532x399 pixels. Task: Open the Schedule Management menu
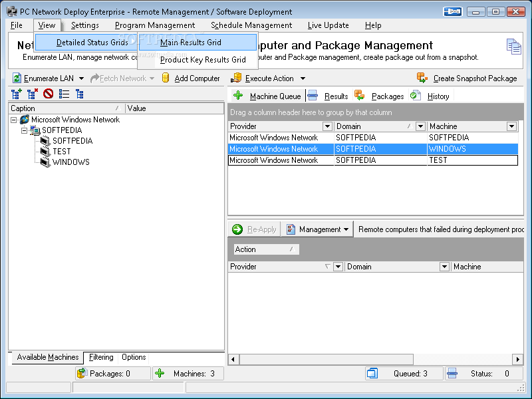point(251,25)
